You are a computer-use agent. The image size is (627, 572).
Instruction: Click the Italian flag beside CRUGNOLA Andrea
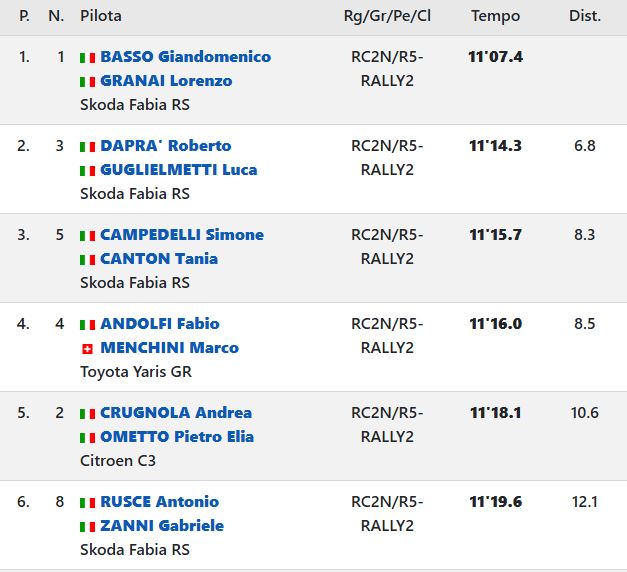pos(87,413)
